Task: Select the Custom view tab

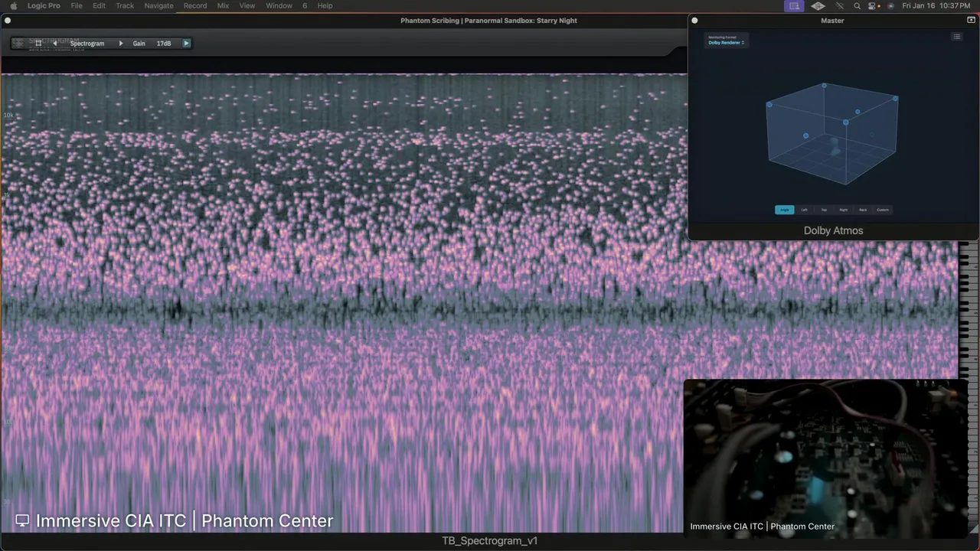Action: click(883, 210)
